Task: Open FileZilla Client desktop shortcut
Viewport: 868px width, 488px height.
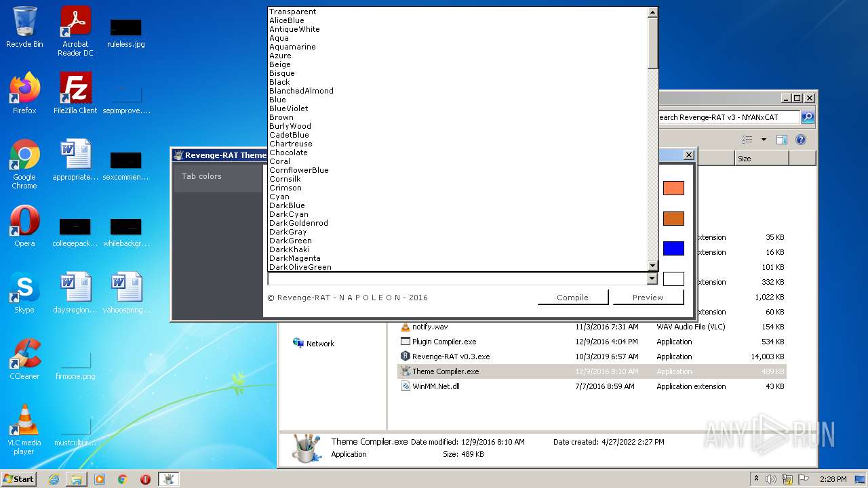Action: (75, 94)
